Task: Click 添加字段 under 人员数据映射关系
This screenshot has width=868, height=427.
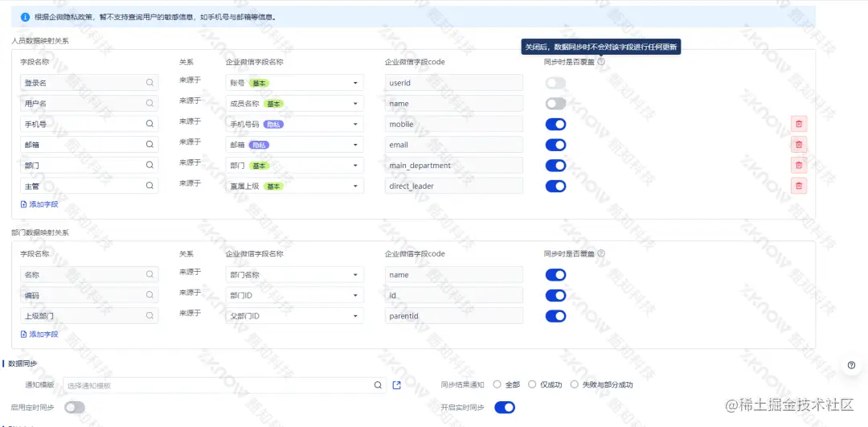Action: pyautogui.click(x=39, y=204)
